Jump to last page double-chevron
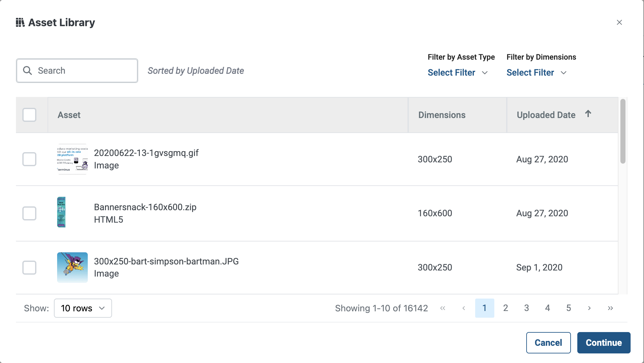This screenshot has height=363, width=644. click(610, 308)
